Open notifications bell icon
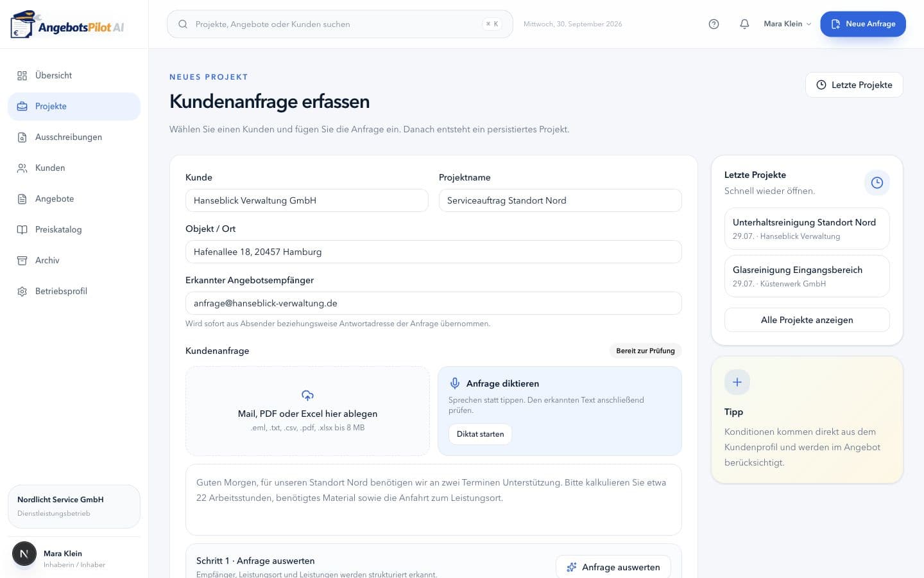 pyautogui.click(x=744, y=24)
